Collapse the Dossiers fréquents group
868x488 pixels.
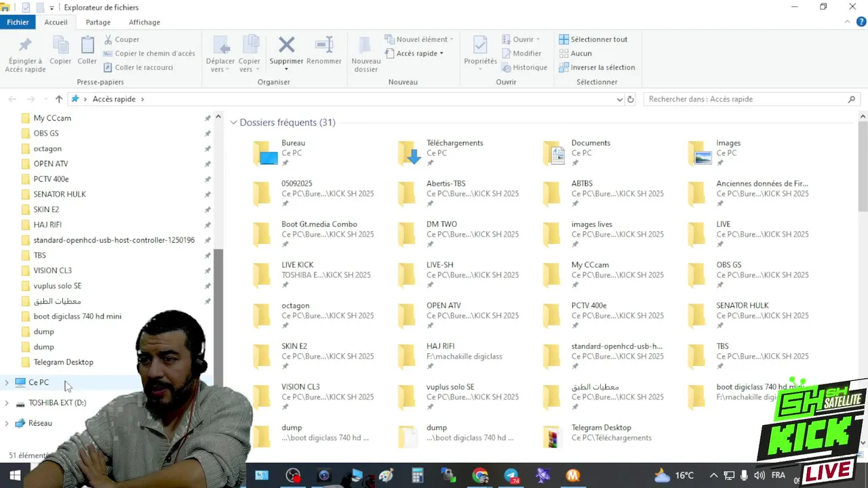233,123
